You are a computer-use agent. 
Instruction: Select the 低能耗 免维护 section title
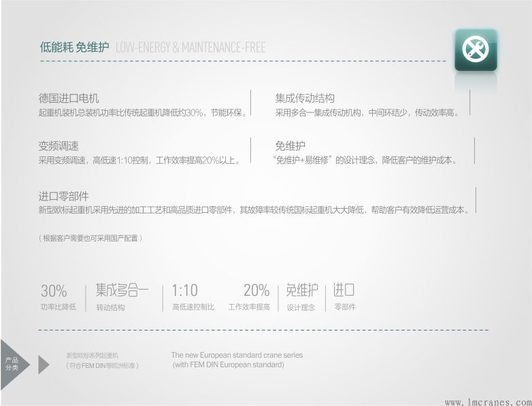click(74, 48)
